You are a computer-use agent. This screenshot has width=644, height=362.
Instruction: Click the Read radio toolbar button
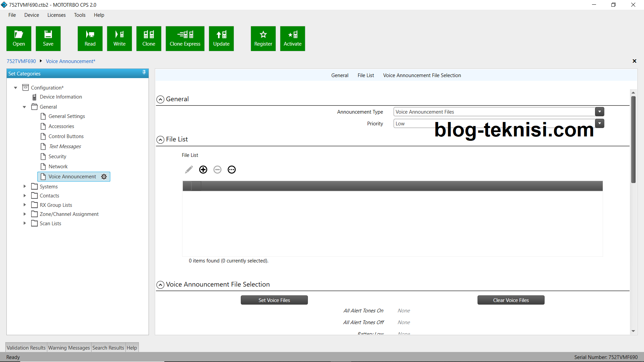coord(90,39)
